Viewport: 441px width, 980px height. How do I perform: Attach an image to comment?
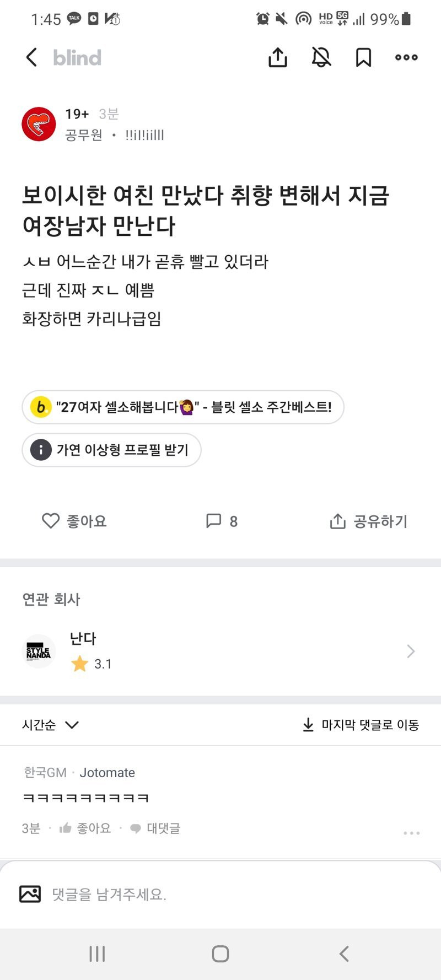coord(30,893)
